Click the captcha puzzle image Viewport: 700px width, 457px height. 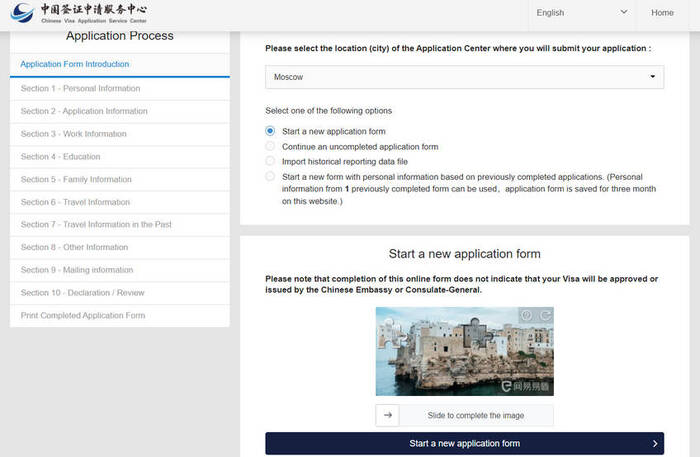click(x=464, y=351)
